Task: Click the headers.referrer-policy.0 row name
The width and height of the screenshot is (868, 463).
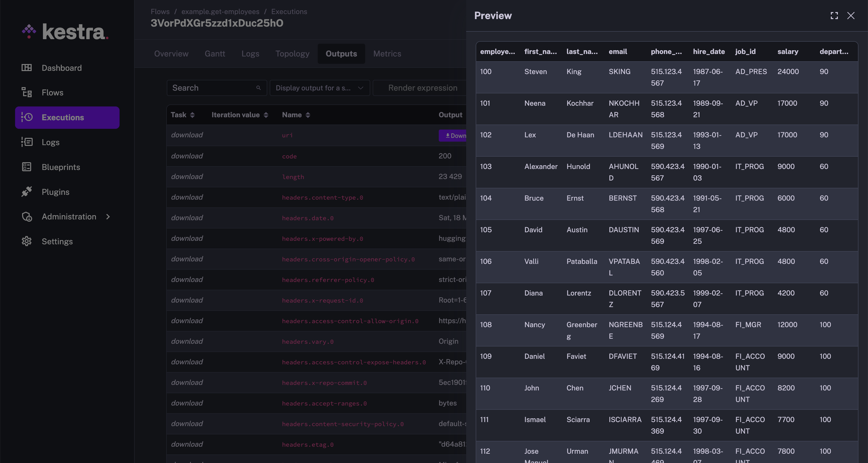Action: pos(328,280)
